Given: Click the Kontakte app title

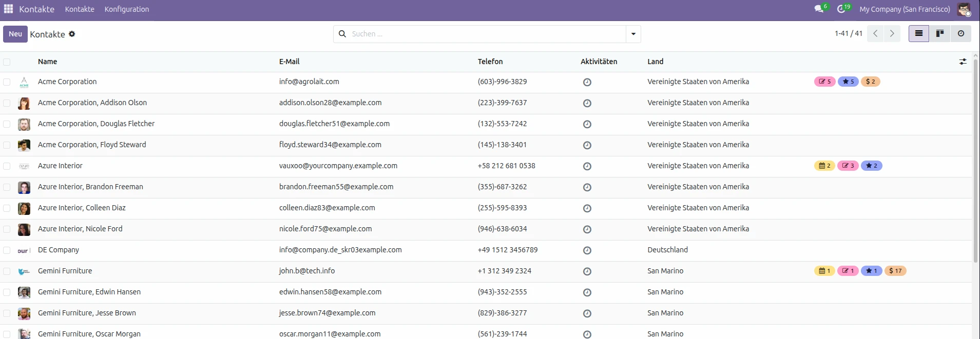Looking at the screenshot, I should coord(36,9).
